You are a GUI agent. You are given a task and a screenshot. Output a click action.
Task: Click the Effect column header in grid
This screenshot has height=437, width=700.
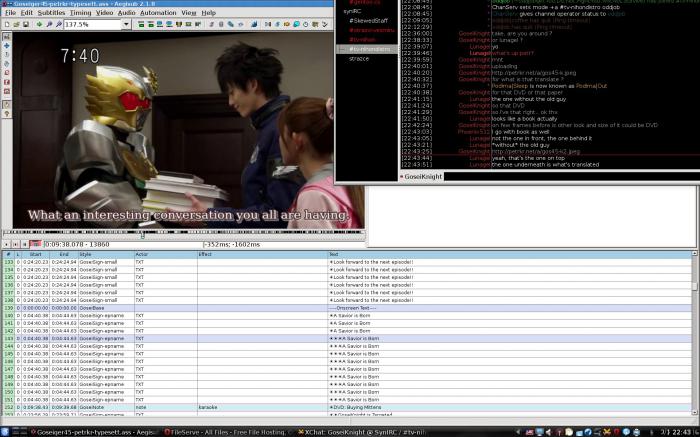click(262, 254)
